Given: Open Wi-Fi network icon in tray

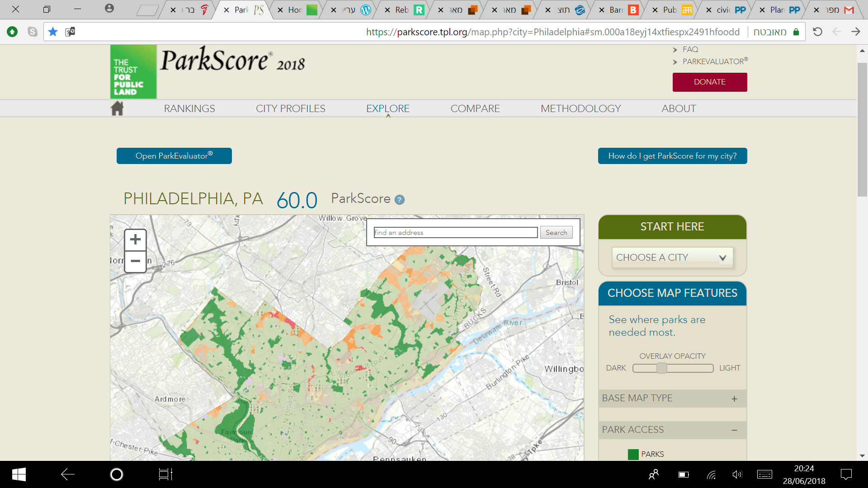Looking at the screenshot, I should click(x=712, y=474).
